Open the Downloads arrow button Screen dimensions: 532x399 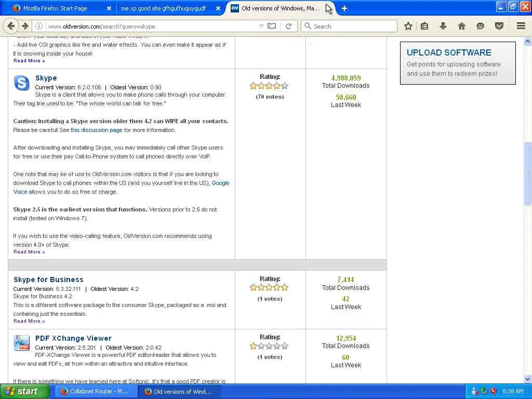(443, 26)
